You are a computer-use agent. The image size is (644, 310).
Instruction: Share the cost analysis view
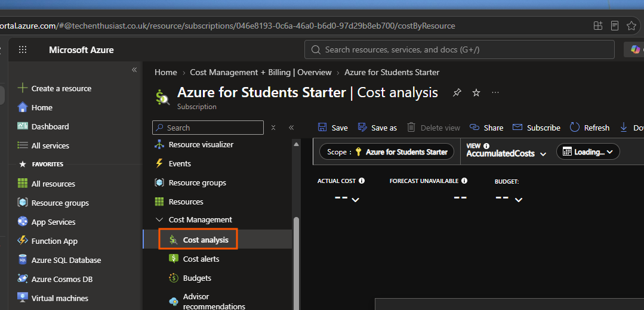click(x=486, y=128)
